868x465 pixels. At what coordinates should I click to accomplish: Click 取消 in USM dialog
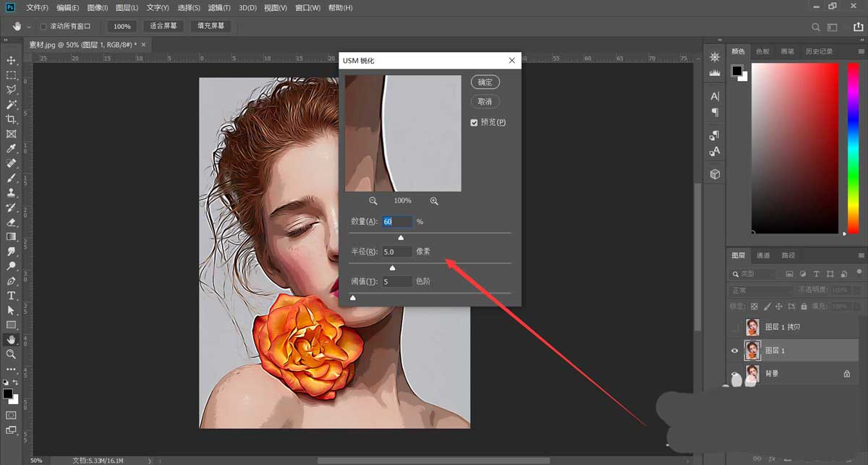click(x=485, y=101)
